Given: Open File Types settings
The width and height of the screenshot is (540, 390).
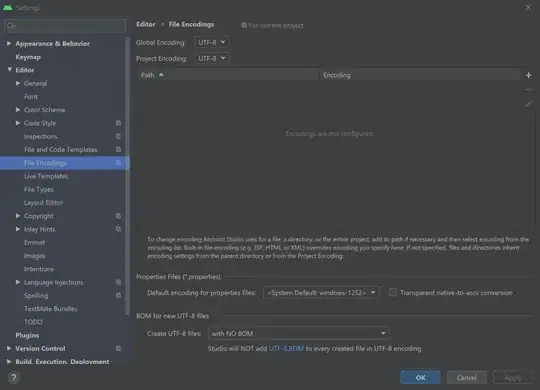Looking at the screenshot, I should point(39,189).
